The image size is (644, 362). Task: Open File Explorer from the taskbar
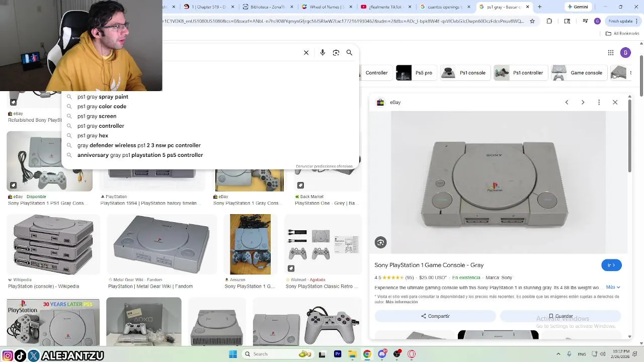353,354
